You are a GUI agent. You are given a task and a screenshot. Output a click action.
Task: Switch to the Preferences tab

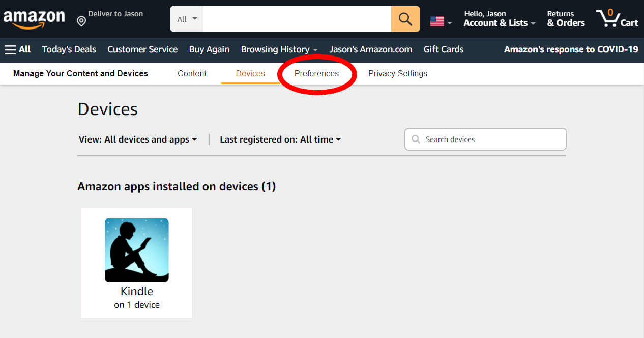pyautogui.click(x=316, y=74)
